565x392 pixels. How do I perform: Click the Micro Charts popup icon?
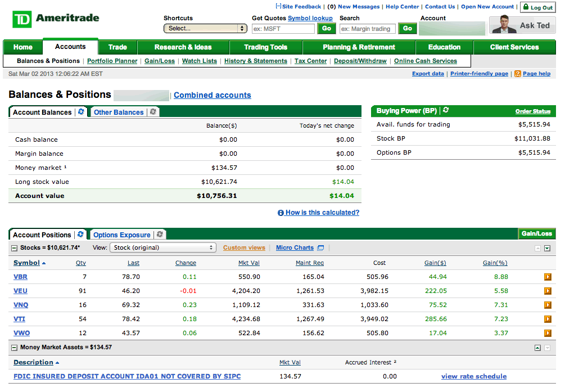click(x=320, y=248)
